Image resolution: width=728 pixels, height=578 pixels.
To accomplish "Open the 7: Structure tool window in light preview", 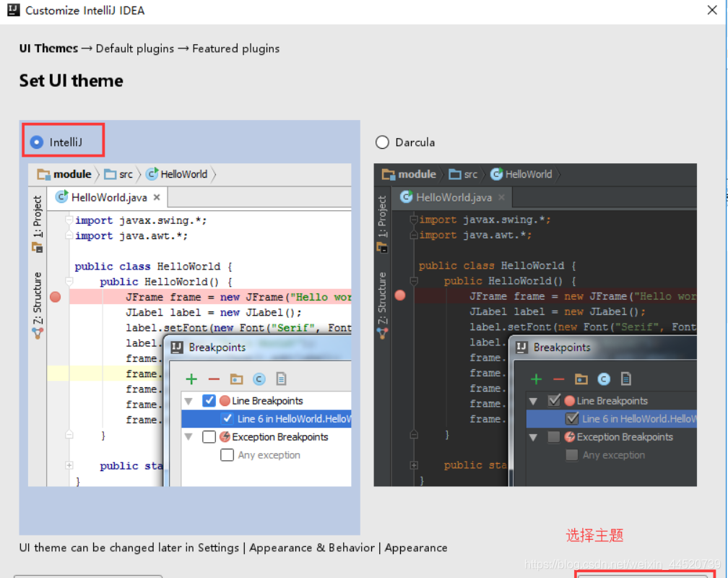I will point(37,298).
